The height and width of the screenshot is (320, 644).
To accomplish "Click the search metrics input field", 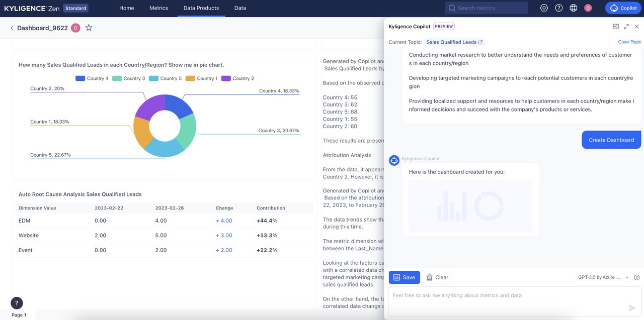I will pos(486,8).
